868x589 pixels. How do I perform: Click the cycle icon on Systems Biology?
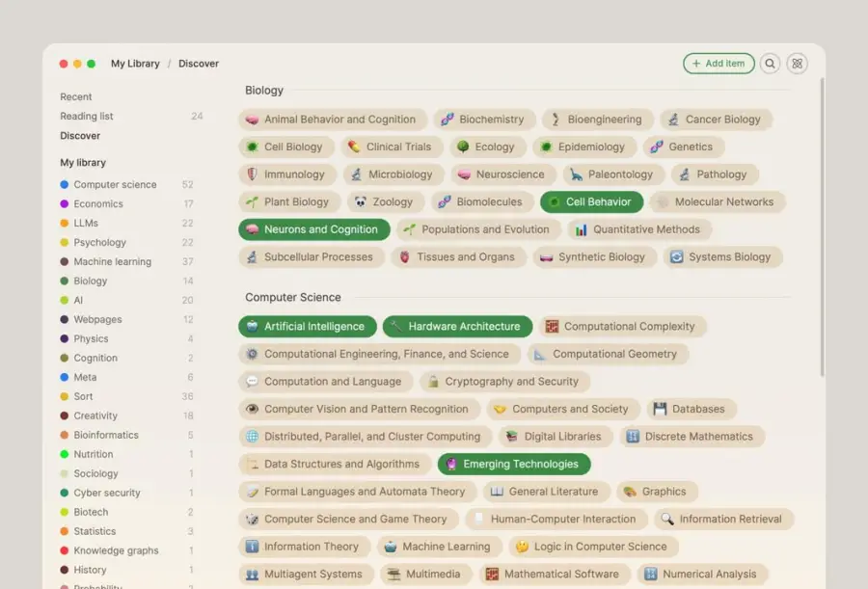[676, 256]
